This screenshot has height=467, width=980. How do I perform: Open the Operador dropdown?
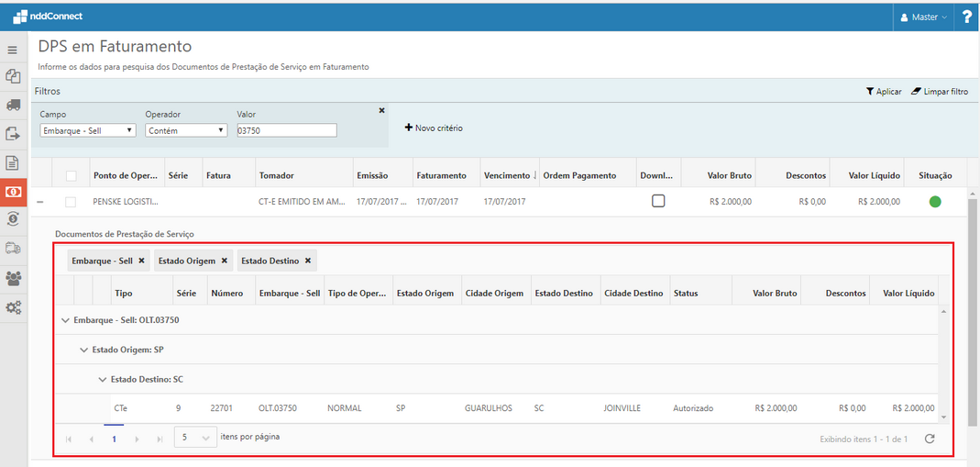[x=186, y=130]
